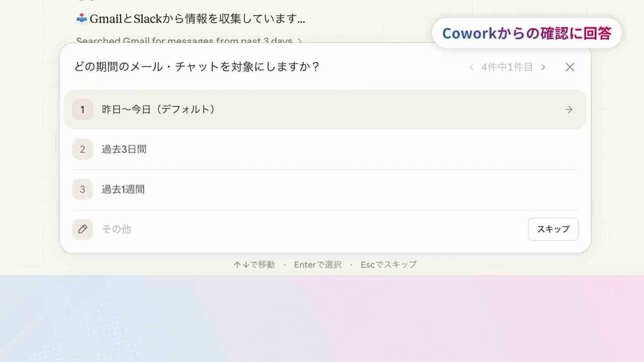Click the Coworkからの確認に回答 label
644x362 pixels.
[526, 33]
